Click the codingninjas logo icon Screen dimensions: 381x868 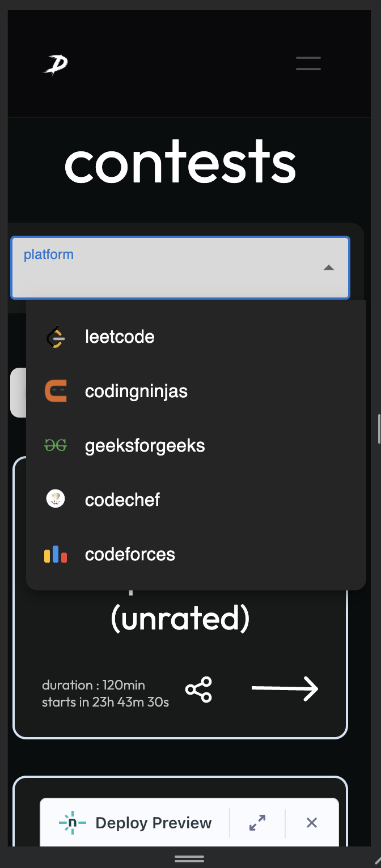[55, 391]
